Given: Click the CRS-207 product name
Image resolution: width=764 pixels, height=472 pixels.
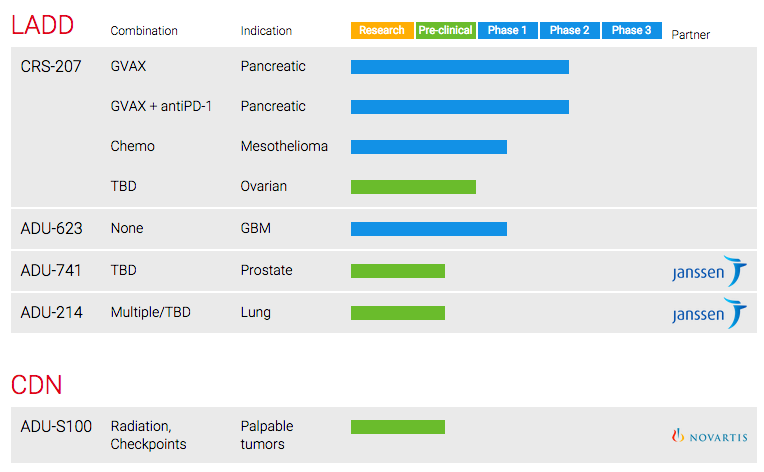Looking at the screenshot, I should [x=51, y=66].
